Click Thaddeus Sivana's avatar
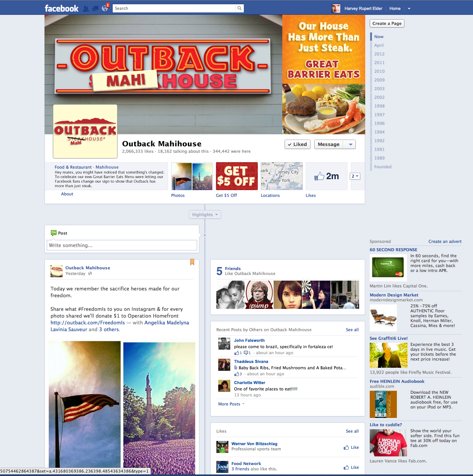 click(224, 365)
